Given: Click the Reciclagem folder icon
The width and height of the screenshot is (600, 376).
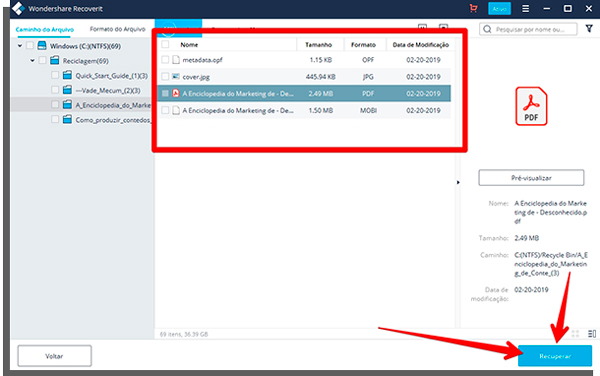Looking at the screenshot, I should click(55, 60).
